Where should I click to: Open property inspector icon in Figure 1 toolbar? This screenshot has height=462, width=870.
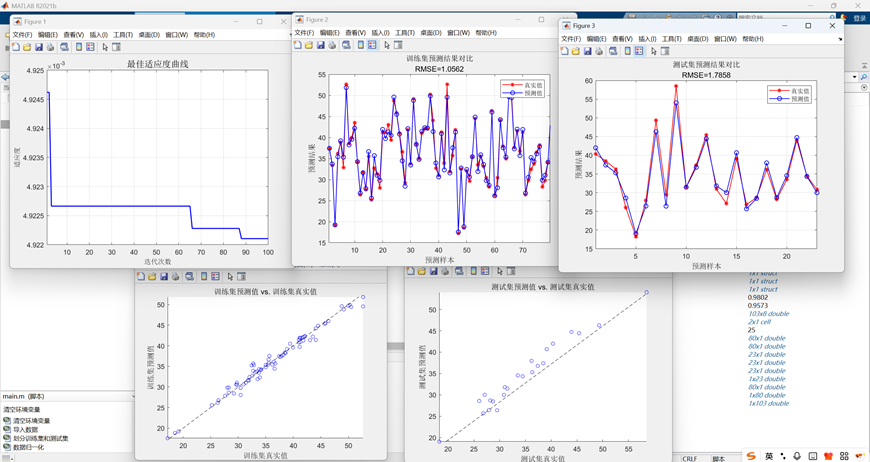coord(116,47)
